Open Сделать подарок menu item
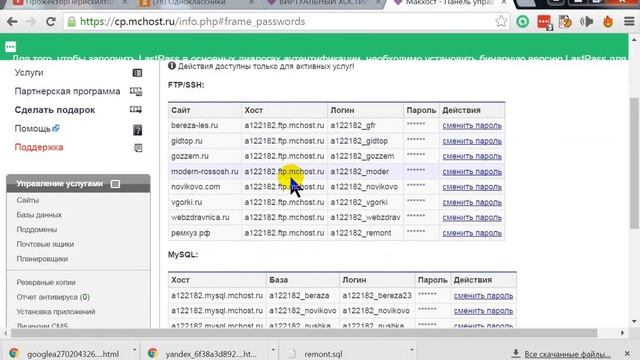 pos(55,110)
